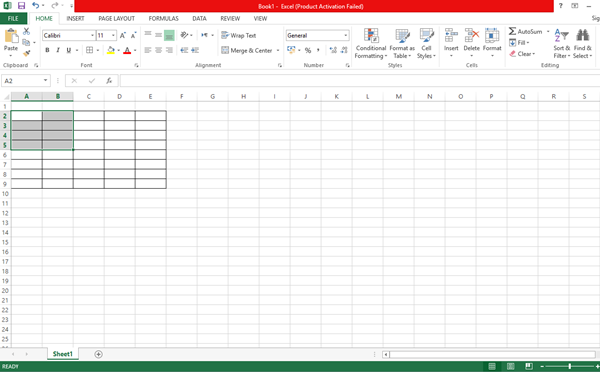Toggle Wrap Text on selected cells

(238, 35)
